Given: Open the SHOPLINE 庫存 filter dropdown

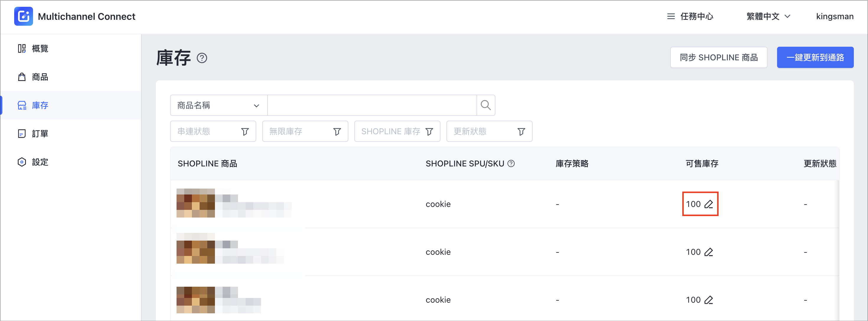Looking at the screenshot, I should tap(397, 131).
